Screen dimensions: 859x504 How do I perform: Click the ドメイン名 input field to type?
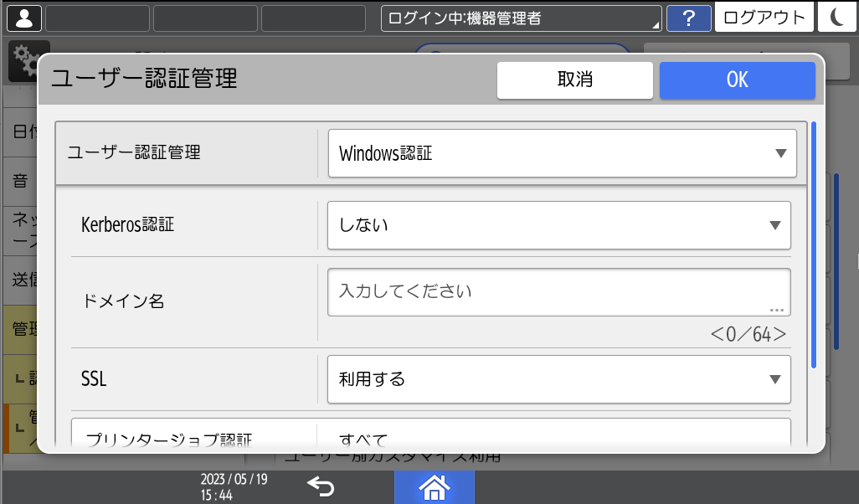pyautogui.click(x=502, y=289)
